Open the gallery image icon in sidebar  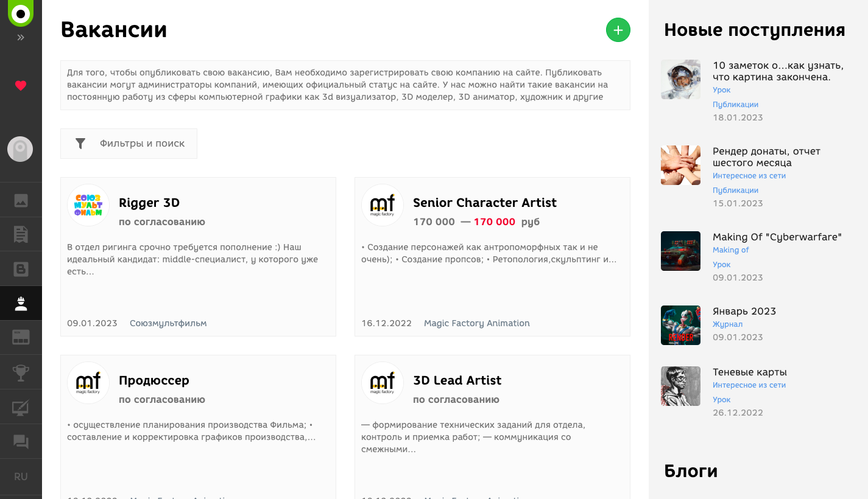point(21,200)
